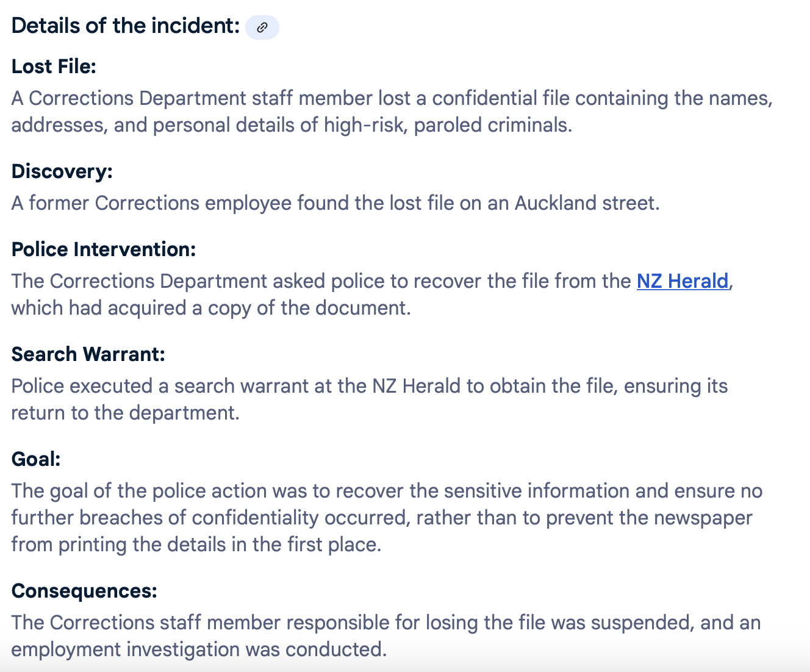
Task: Open the NZ Herald hyperlink
Action: pos(683,281)
